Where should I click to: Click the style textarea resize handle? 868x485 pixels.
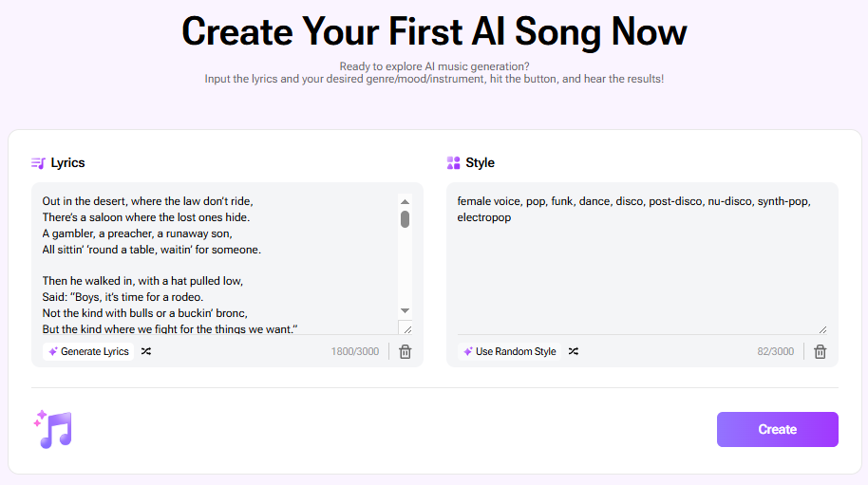click(x=822, y=329)
